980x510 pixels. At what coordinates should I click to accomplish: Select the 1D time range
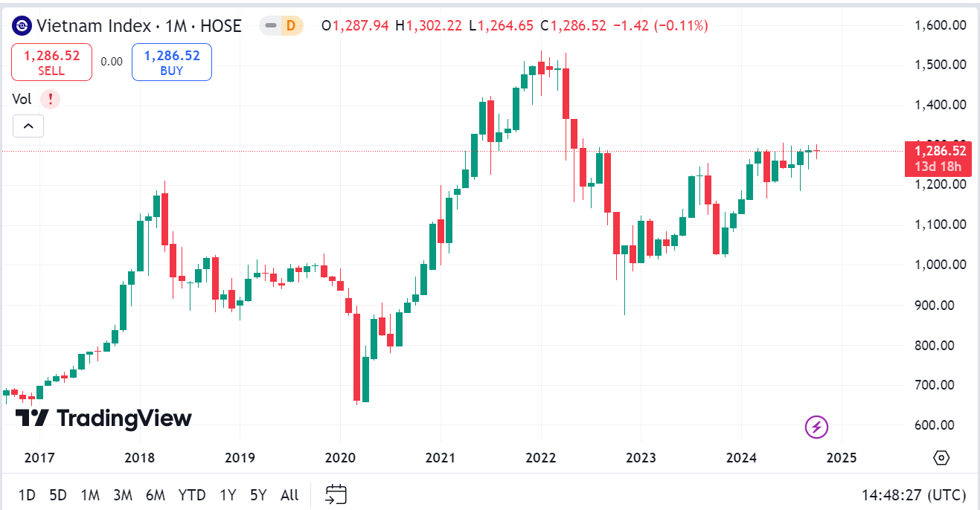pos(27,495)
